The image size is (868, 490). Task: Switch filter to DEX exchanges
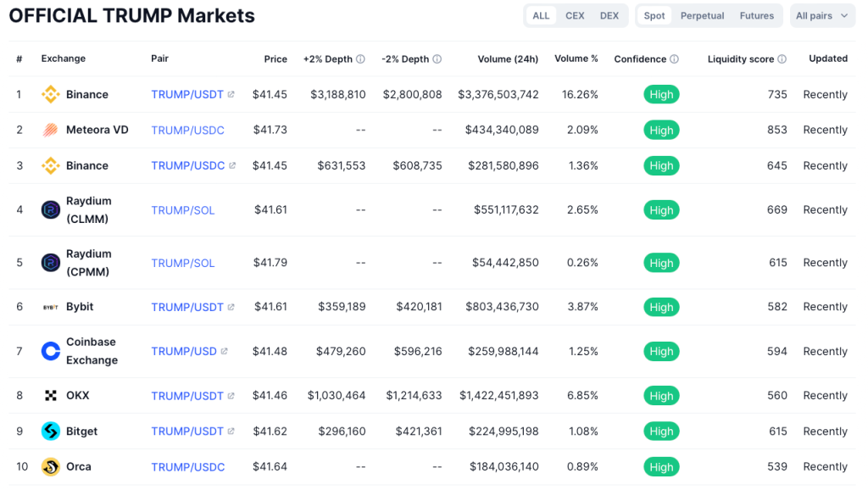pos(609,16)
